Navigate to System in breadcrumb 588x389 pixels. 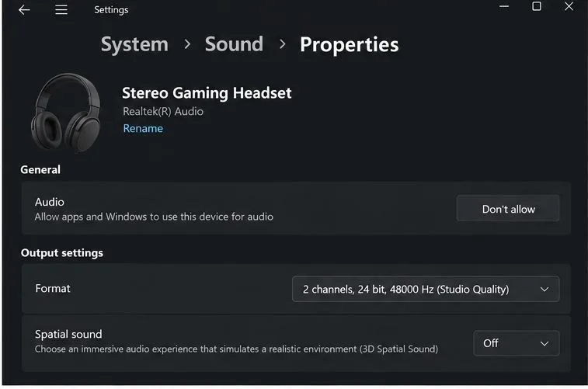134,44
